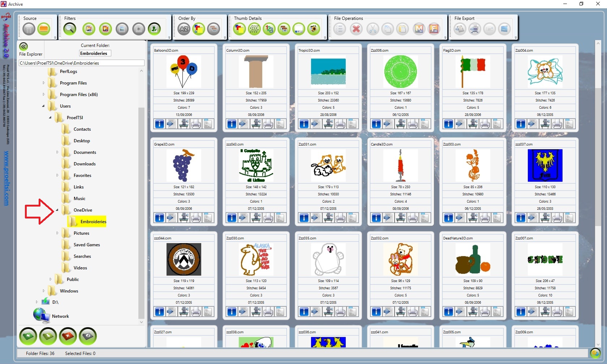Click the folder download arrow icon

pos(48,336)
